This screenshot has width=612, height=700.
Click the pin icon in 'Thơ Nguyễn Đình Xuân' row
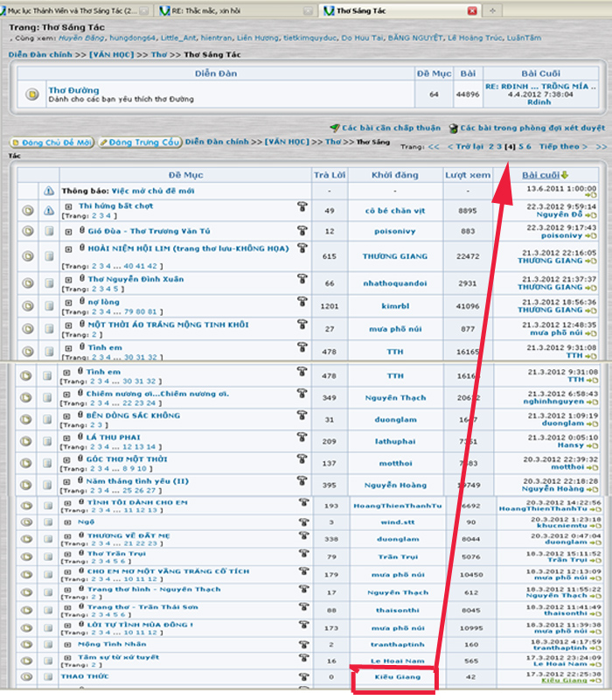coord(303,278)
